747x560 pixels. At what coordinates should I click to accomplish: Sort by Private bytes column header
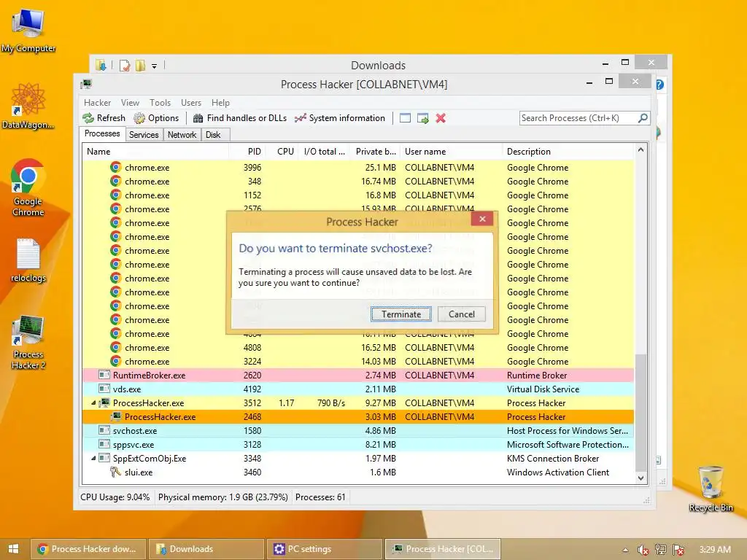coord(374,152)
